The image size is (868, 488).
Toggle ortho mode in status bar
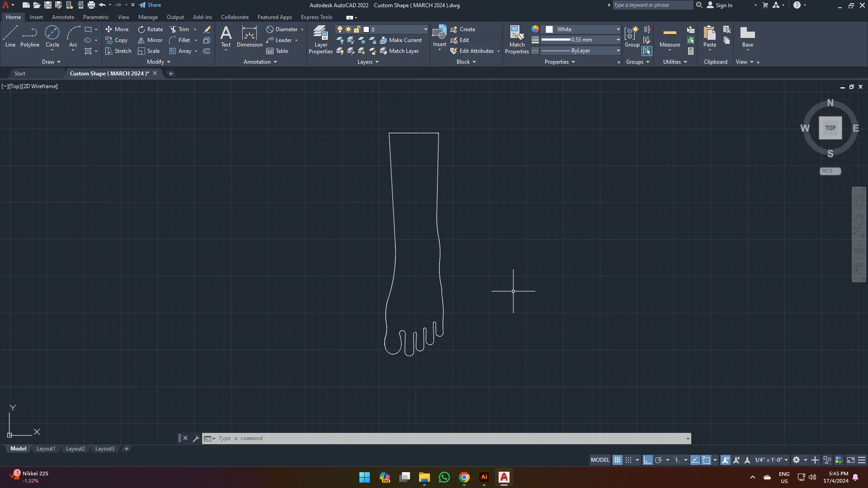(x=647, y=460)
